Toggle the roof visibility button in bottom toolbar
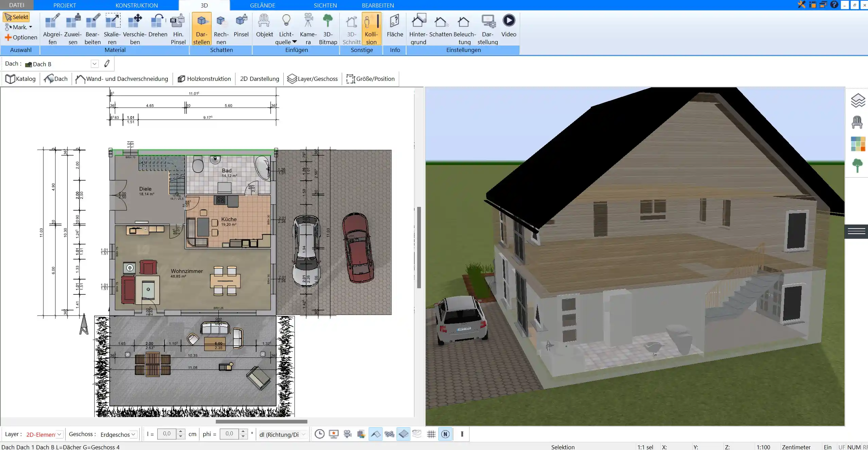 coord(375,434)
